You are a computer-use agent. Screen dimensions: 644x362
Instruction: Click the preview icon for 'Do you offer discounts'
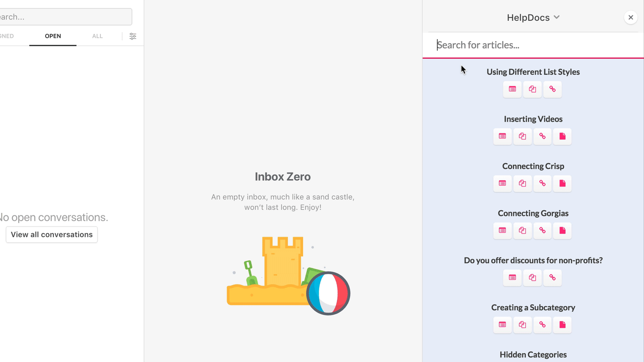513,277
